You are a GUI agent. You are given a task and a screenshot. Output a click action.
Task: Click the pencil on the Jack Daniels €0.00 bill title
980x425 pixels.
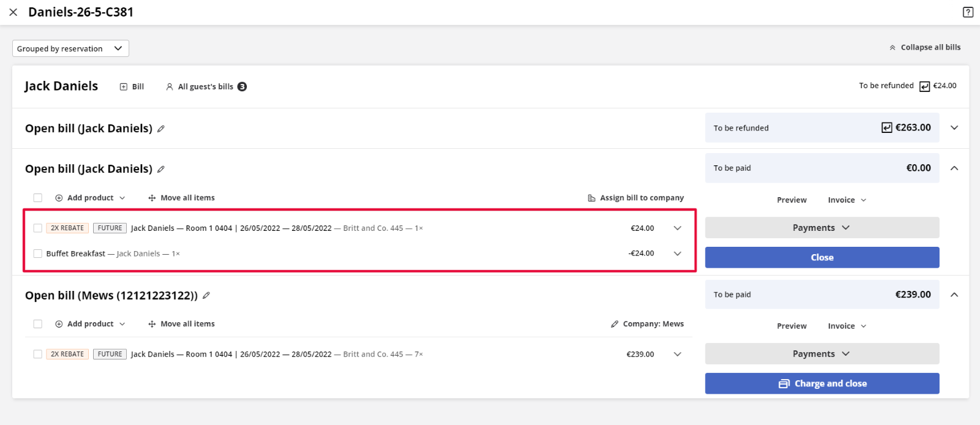[x=161, y=169]
